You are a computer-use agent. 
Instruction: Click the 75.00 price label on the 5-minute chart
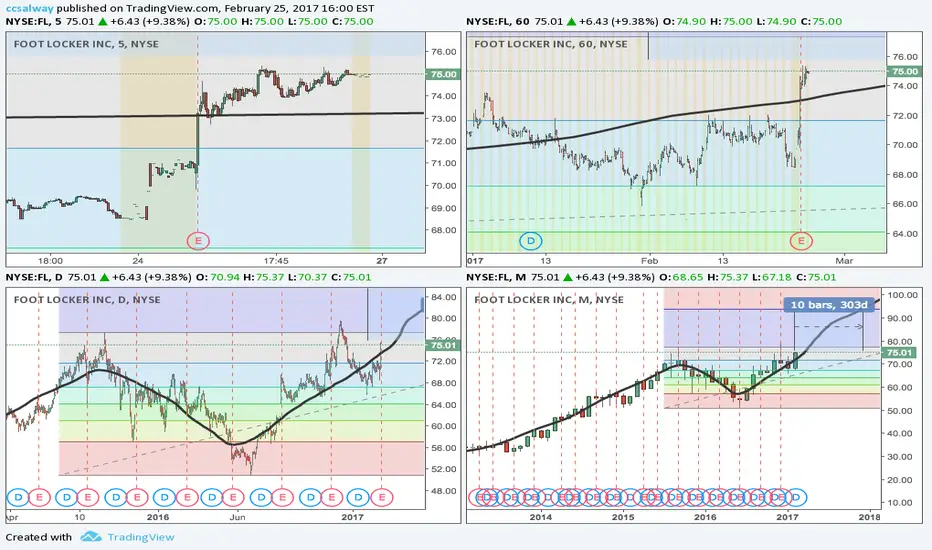(443, 74)
